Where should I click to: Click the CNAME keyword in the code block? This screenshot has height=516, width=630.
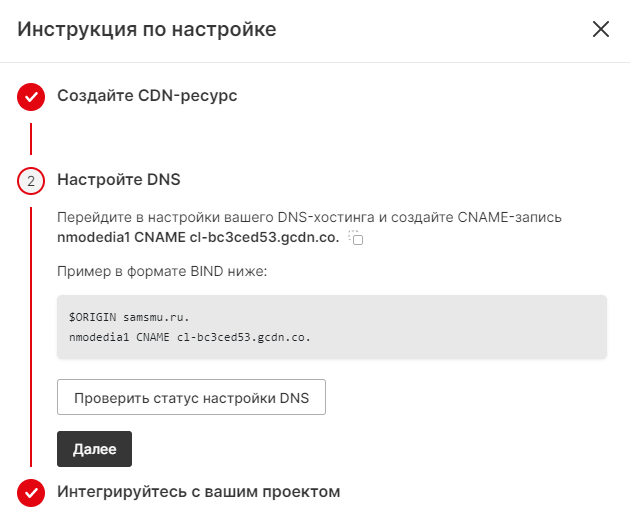point(154,337)
